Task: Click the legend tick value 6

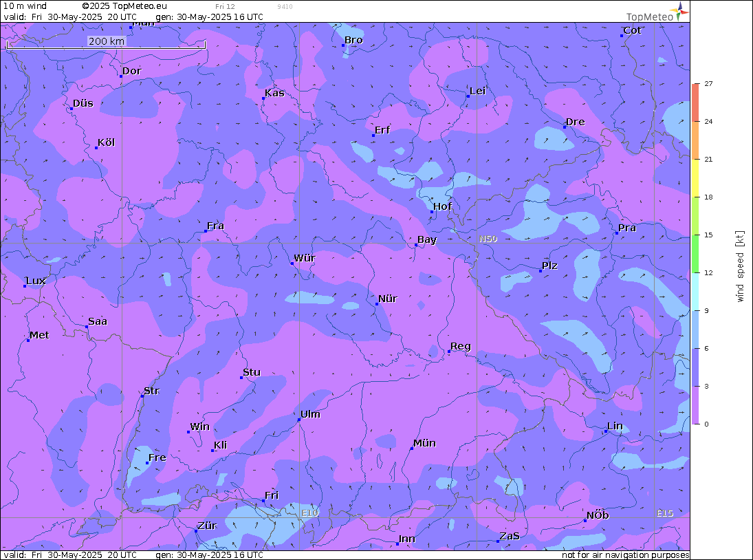Action: [x=706, y=349]
